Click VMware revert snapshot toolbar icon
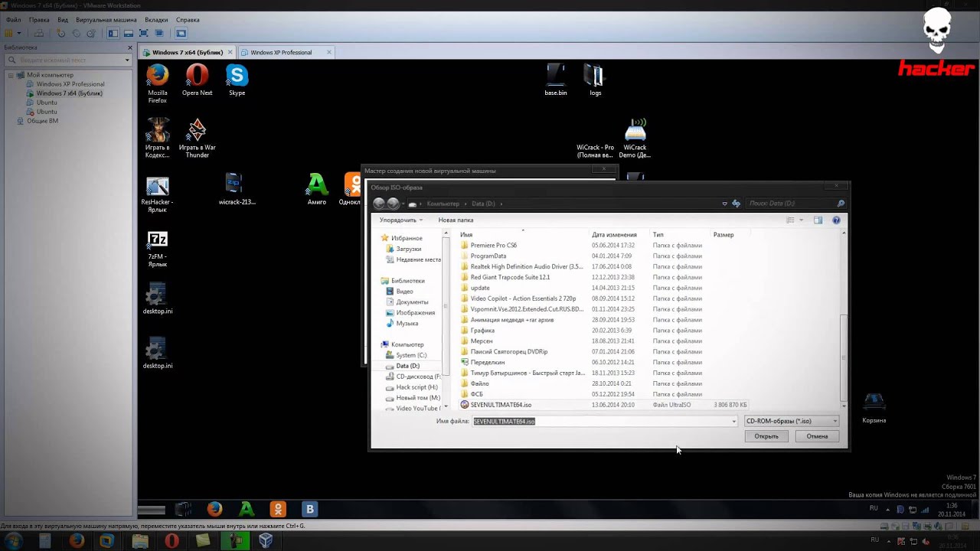This screenshot has height=551, width=980. [x=76, y=33]
